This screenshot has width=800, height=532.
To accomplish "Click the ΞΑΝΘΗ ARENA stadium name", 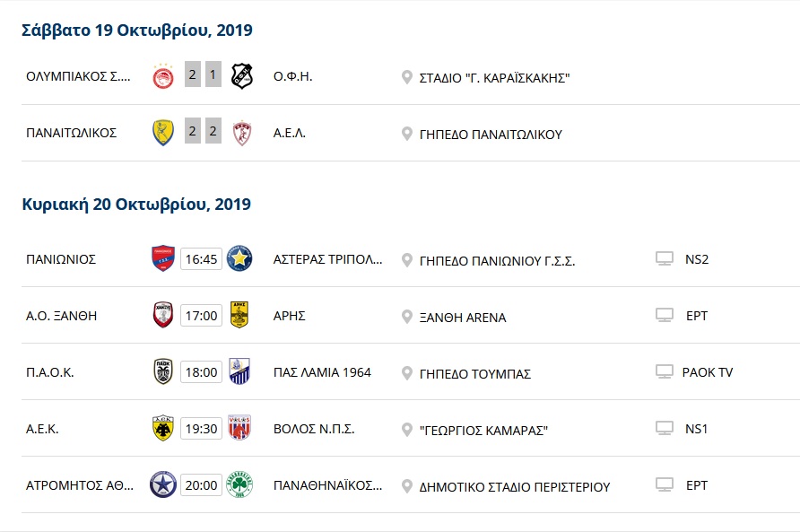I will tap(463, 317).
